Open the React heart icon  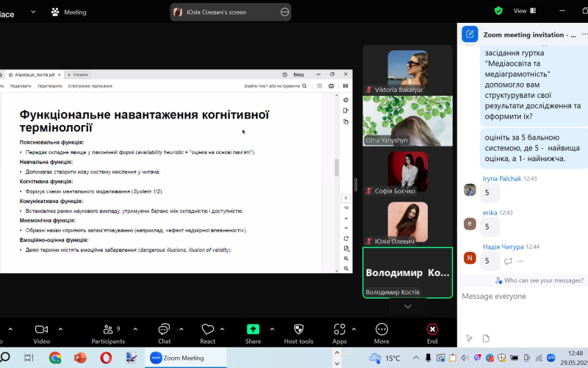[207, 329]
